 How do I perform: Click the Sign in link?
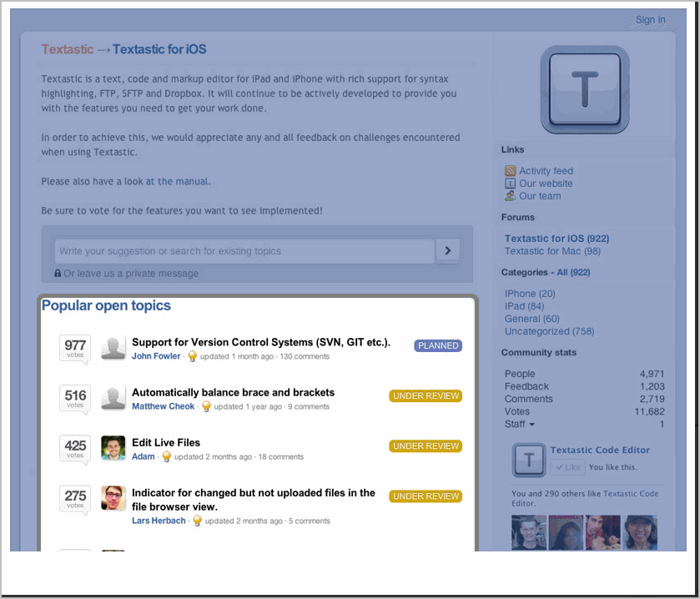[x=651, y=20]
